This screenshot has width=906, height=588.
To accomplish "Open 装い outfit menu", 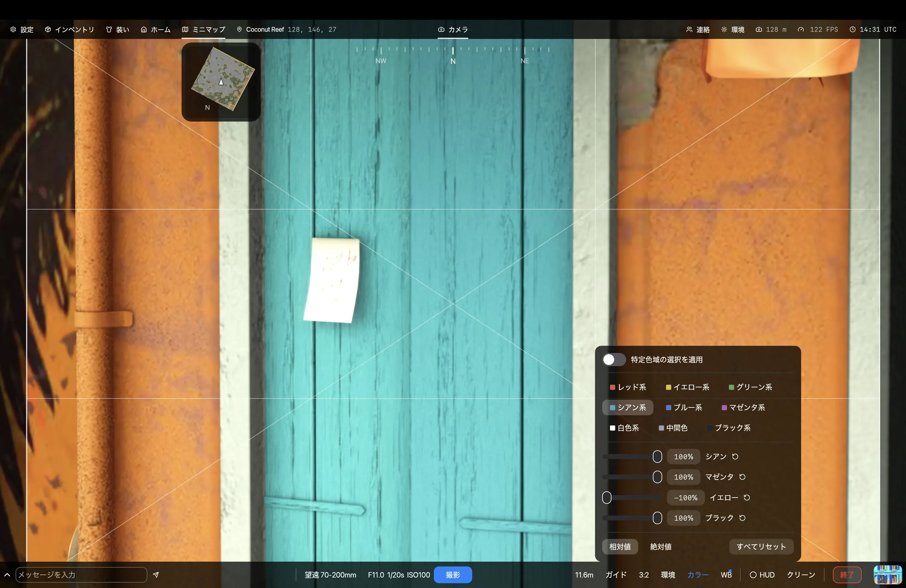I will click(x=118, y=29).
